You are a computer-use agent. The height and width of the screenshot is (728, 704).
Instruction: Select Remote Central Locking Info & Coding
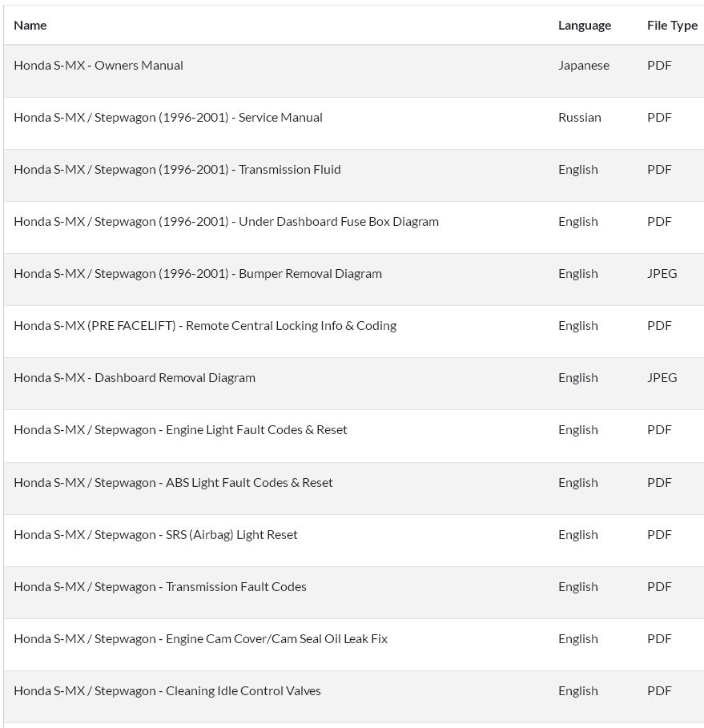[x=205, y=326]
